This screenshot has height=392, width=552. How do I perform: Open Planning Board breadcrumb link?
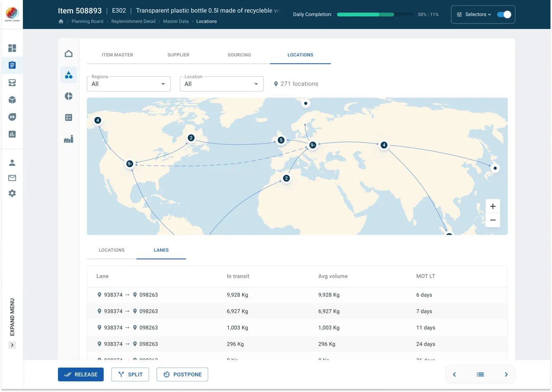[x=88, y=21]
